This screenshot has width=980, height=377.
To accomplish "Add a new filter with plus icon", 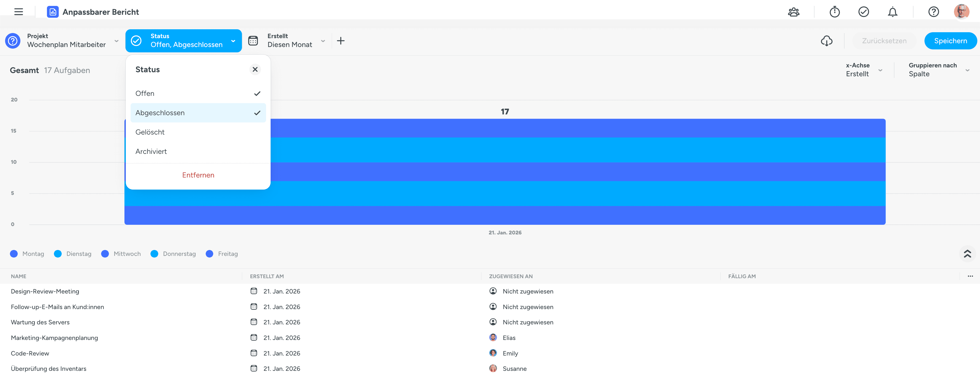I will pyautogui.click(x=341, y=41).
